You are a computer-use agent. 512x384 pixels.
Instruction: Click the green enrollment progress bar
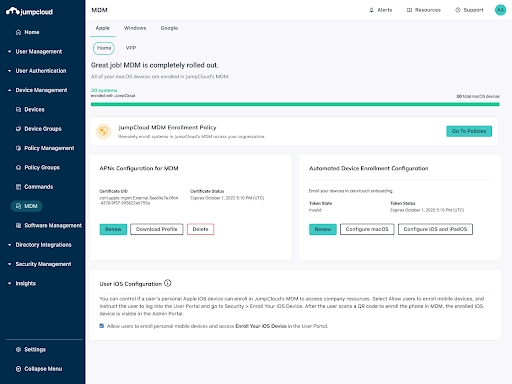click(295, 104)
